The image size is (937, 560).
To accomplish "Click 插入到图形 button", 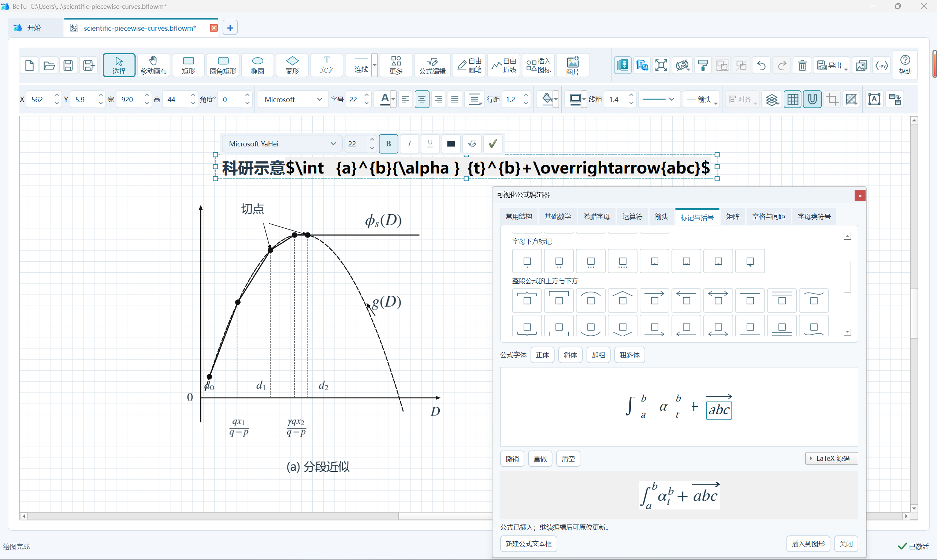I will pyautogui.click(x=808, y=544).
